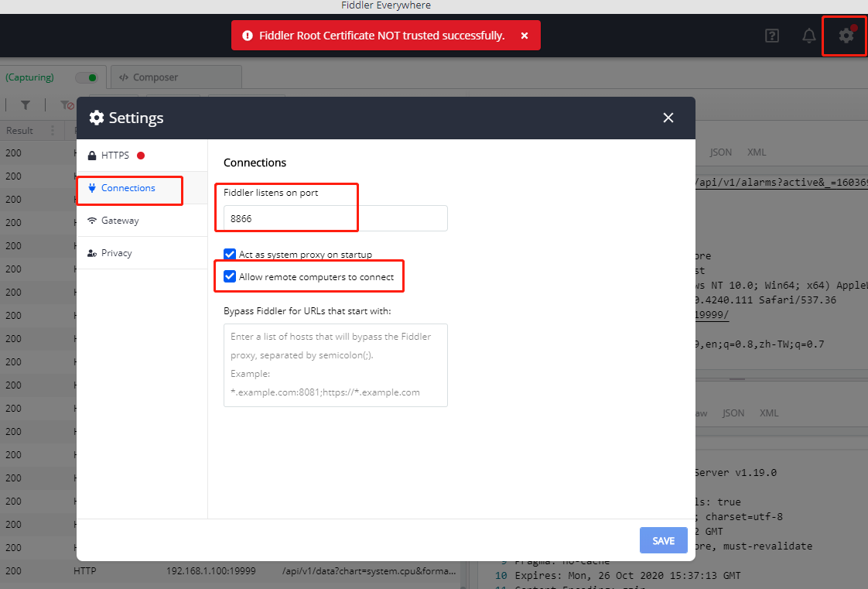
Task: Open the Composer tab
Action: tap(176, 77)
